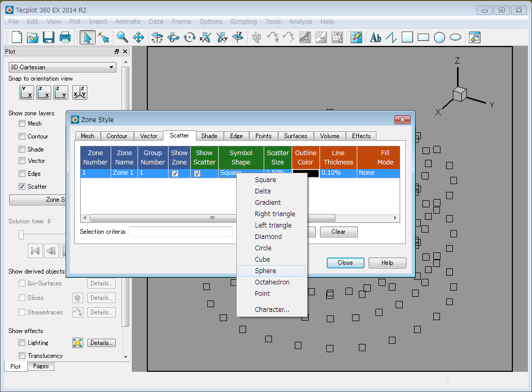The image size is (532, 392).
Task: Open a file with the folder icon
Action: [33, 37]
